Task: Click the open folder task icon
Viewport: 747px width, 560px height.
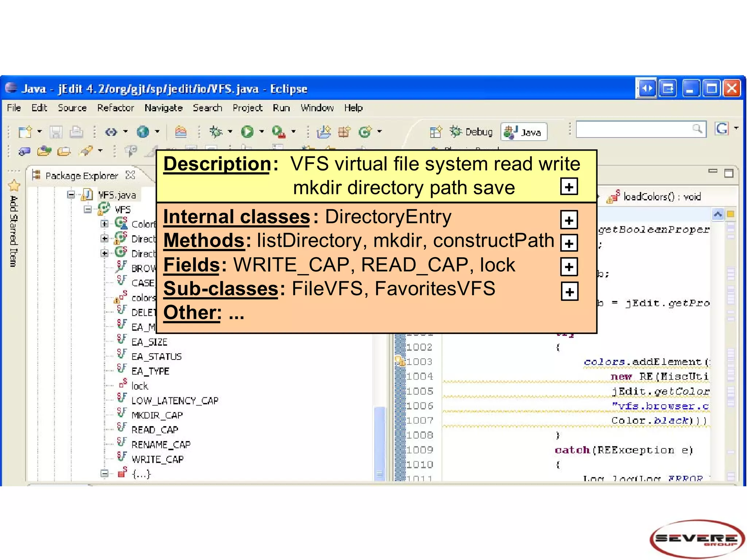Action: (64, 151)
